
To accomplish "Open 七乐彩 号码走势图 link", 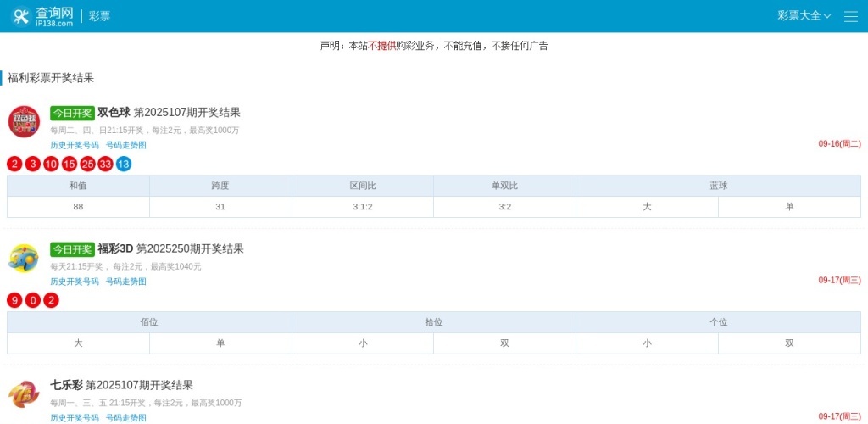I will [x=125, y=417].
